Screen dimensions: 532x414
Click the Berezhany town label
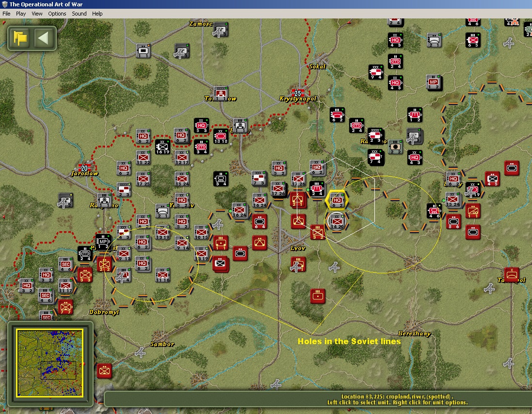coord(414,333)
